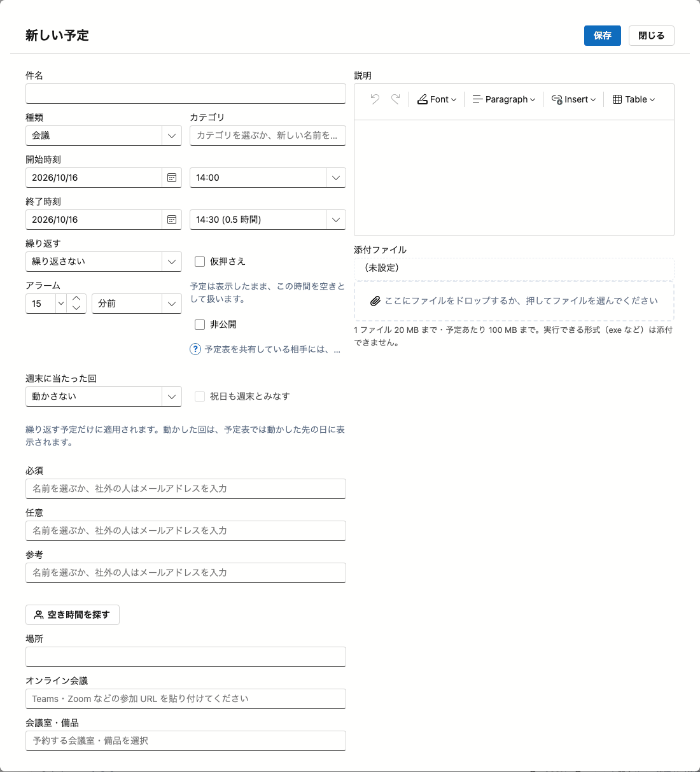Click the 閉じる button
The height and width of the screenshot is (772, 700).
652,36
